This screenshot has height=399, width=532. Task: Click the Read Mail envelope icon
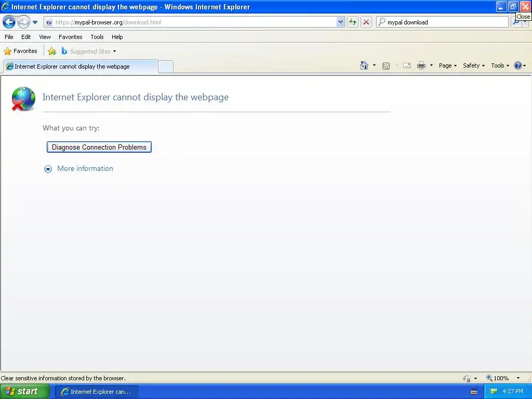tap(407, 65)
